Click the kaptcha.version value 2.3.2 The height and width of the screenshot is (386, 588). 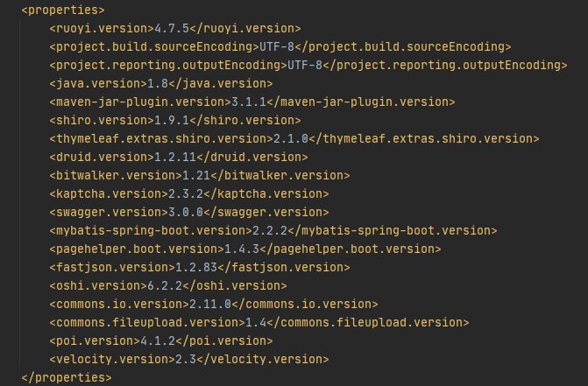186,193
